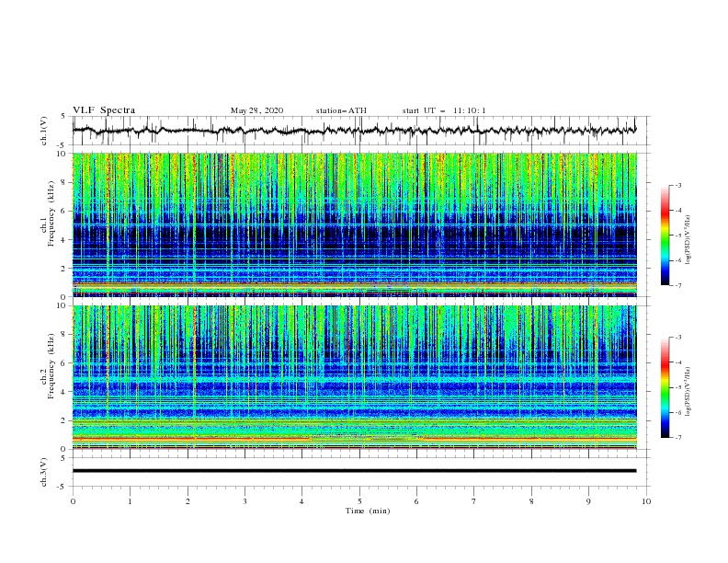Click inside the ch.2 spectrogram panel
Image resolution: width=728 pixels, height=563 pixels.
click(x=354, y=377)
